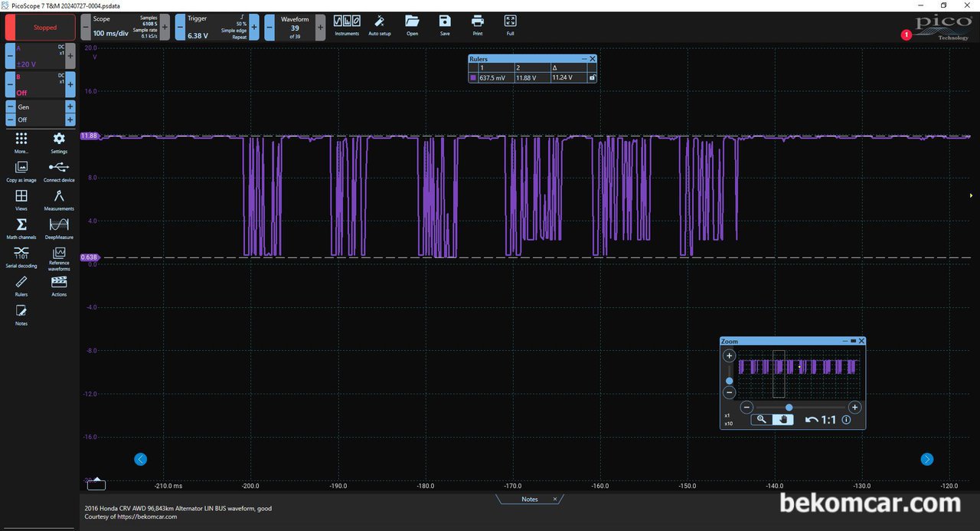This screenshot has width=980, height=531.
Task: Click the red notification badge near Pico logo
Action: click(906, 34)
